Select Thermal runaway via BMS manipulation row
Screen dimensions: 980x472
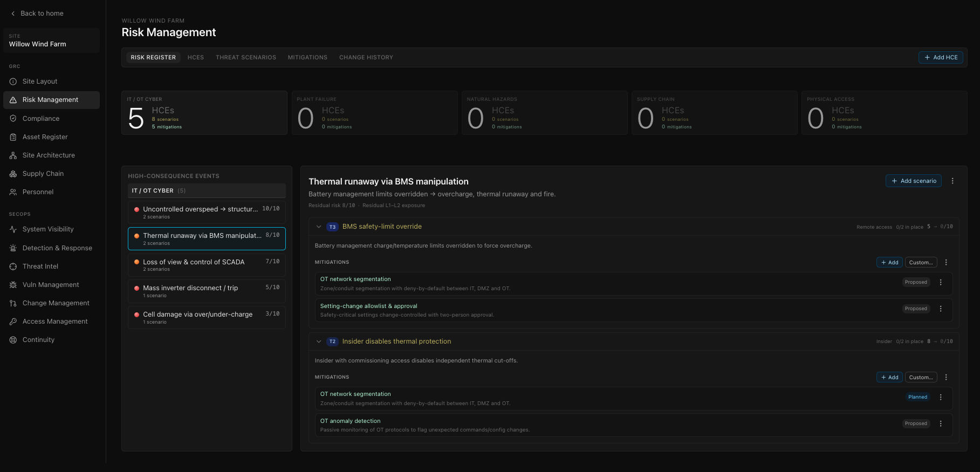pyautogui.click(x=207, y=239)
